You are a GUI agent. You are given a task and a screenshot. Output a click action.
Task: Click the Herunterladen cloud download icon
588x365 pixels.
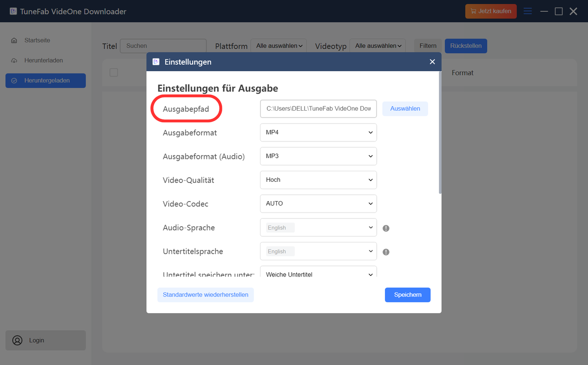point(14,61)
